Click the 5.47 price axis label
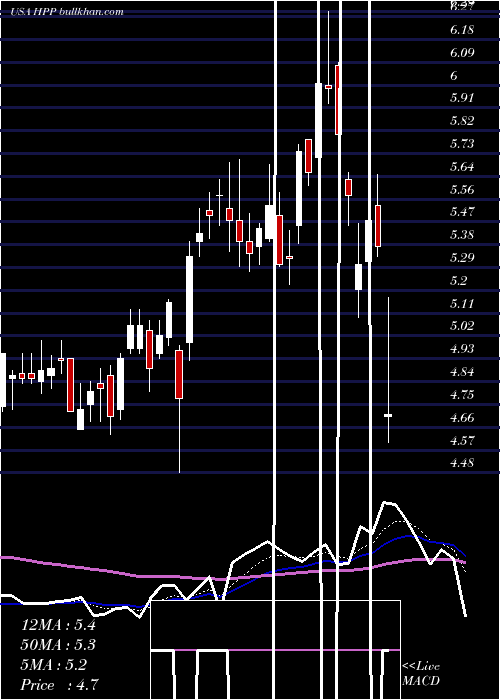500x700 pixels. (x=462, y=212)
